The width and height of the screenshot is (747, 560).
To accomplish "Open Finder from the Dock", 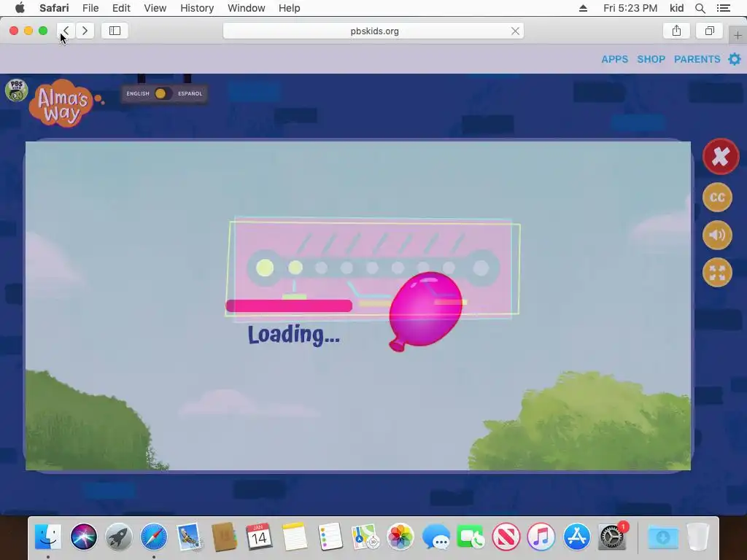I will pos(48,537).
